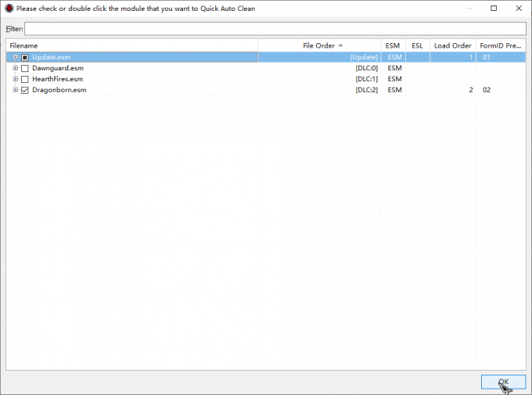The image size is (532, 395).
Task: Click the [DLC:2] file order cell
Action: pyautogui.click(x=366, y=90)
